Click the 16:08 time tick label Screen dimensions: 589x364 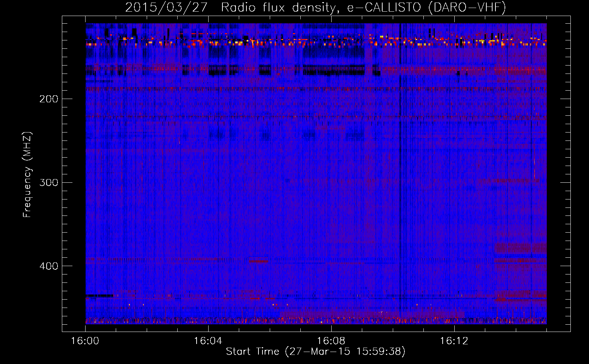[x=331, y=341]
